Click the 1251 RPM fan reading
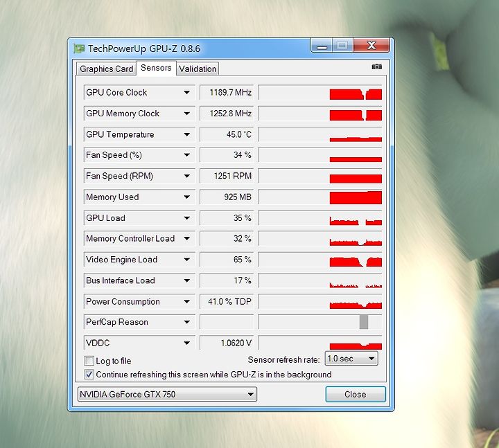Viewport: 499px width, 448px height. point(227,176)
